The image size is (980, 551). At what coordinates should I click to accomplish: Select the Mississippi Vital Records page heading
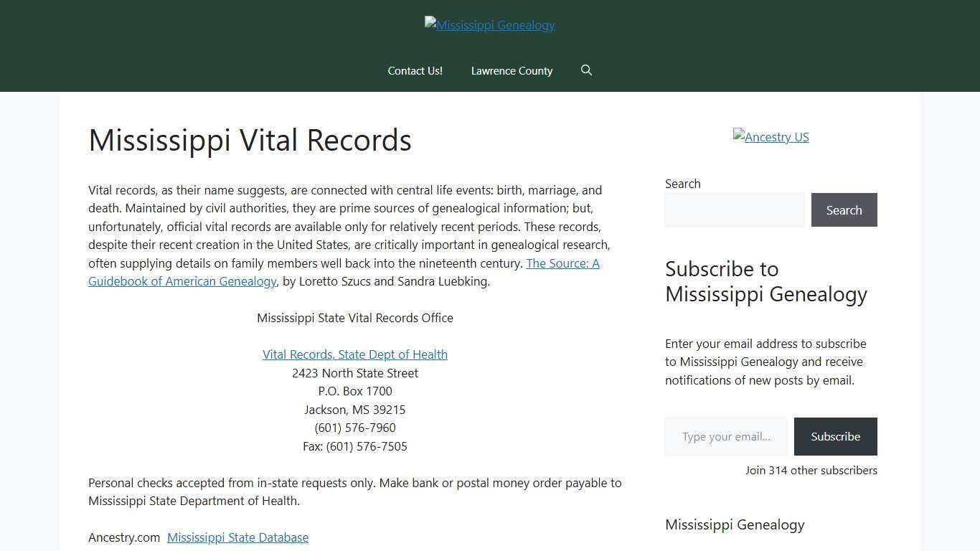250,140
